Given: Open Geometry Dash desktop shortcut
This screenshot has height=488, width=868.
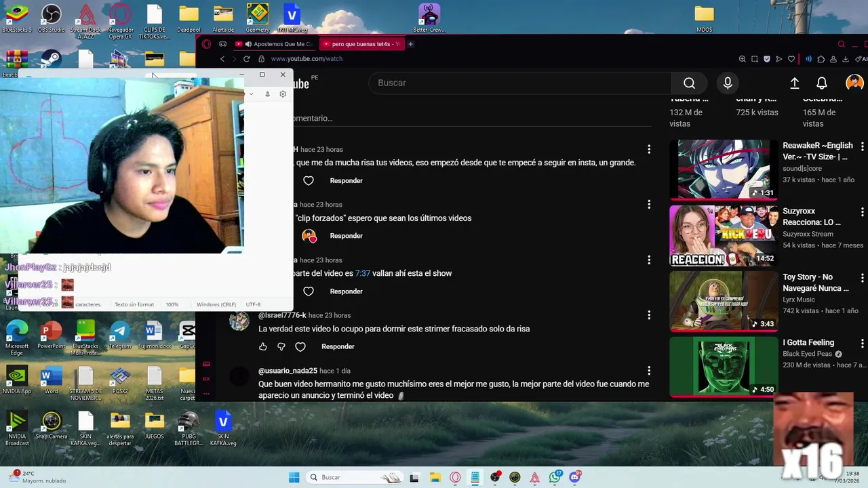Looking at the screenshot, I should 258,18.
